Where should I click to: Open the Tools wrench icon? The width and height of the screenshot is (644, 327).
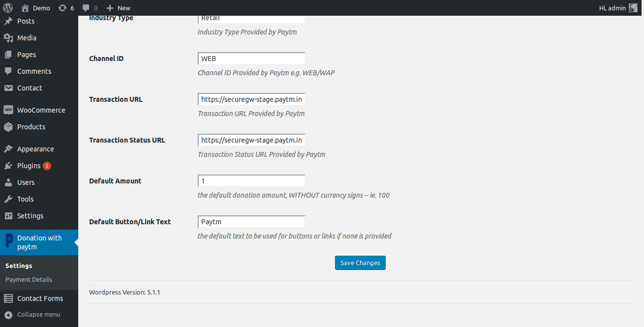(x=8, y=199)
